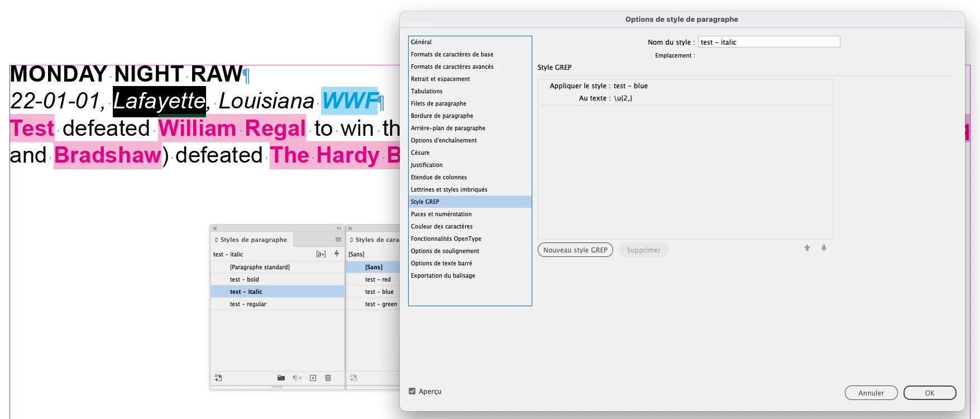Select Etendue de colonnes
Viewport: 980px width, 419px height.
470,177
